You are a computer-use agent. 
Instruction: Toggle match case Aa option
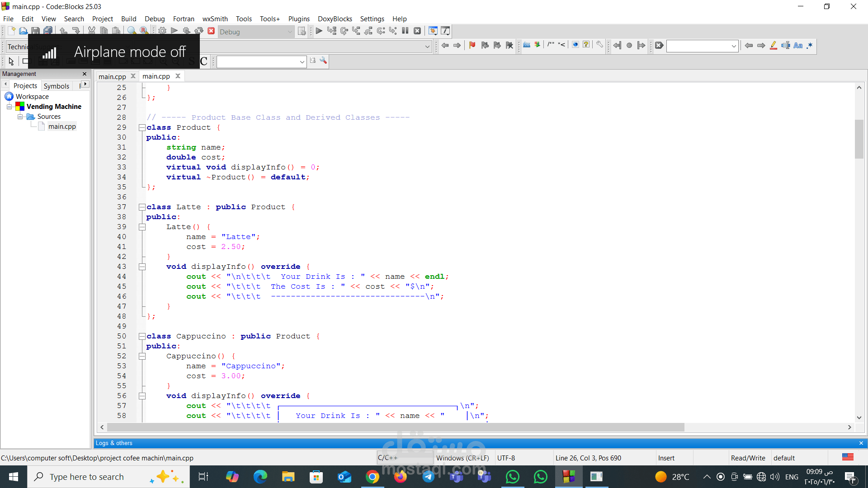click(x=798, y=45)
